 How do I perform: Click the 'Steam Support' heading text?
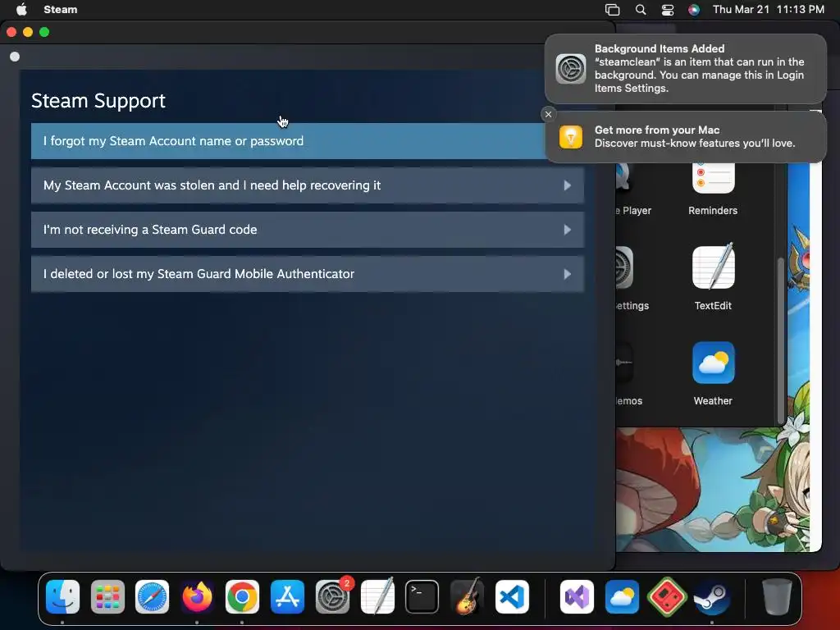tap(98, 101)
